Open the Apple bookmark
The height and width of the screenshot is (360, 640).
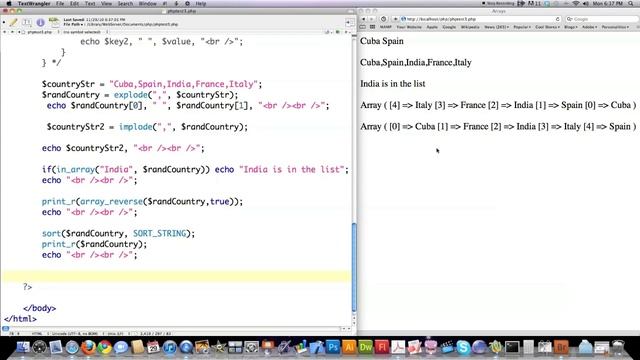(x=432, y=27)
